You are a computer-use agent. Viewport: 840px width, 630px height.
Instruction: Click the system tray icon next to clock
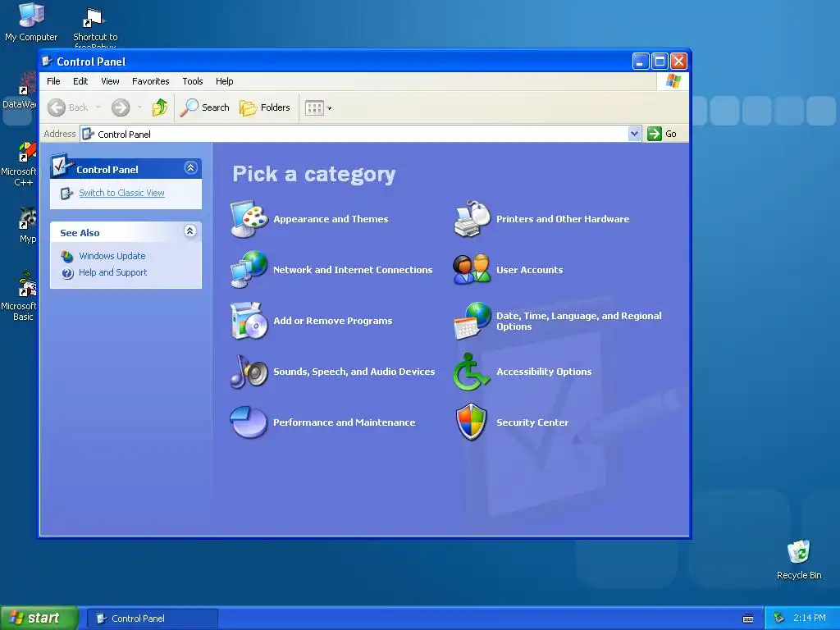coord(779,619)
